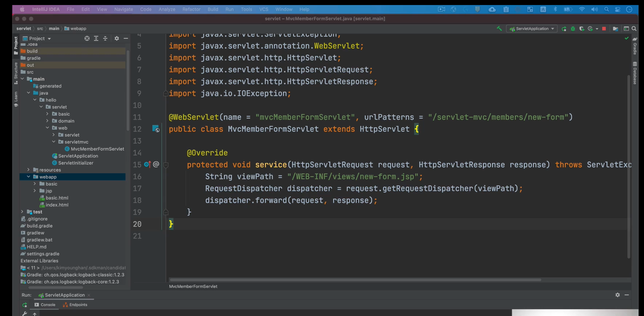Open the ServletApplication run configuration dropdown
This screenshot has width=644, height=316.
[x=532, y=29]
